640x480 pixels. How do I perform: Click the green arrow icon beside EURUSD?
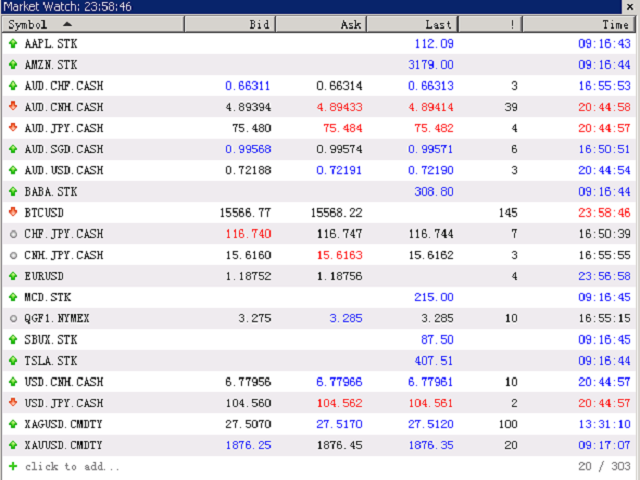13,276
